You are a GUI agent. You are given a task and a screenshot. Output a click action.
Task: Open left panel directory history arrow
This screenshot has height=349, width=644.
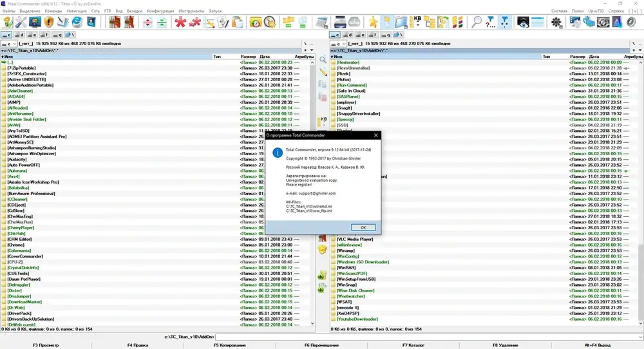[x=312, y=50]
